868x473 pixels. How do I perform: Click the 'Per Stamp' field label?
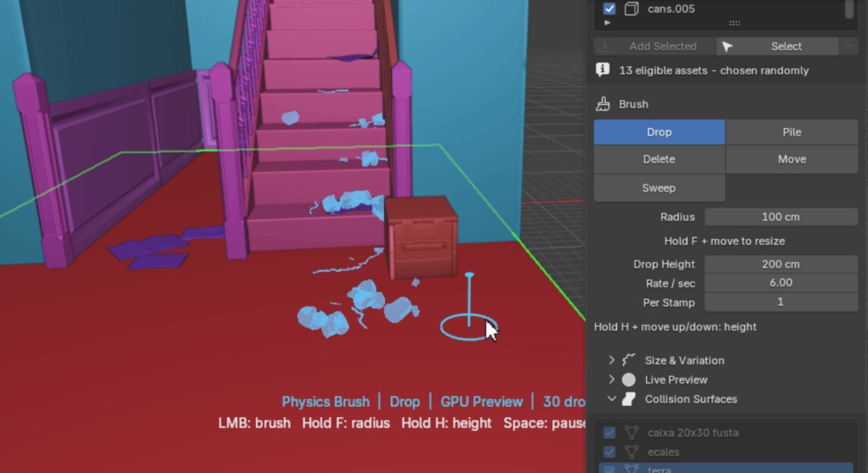(669, 303)
